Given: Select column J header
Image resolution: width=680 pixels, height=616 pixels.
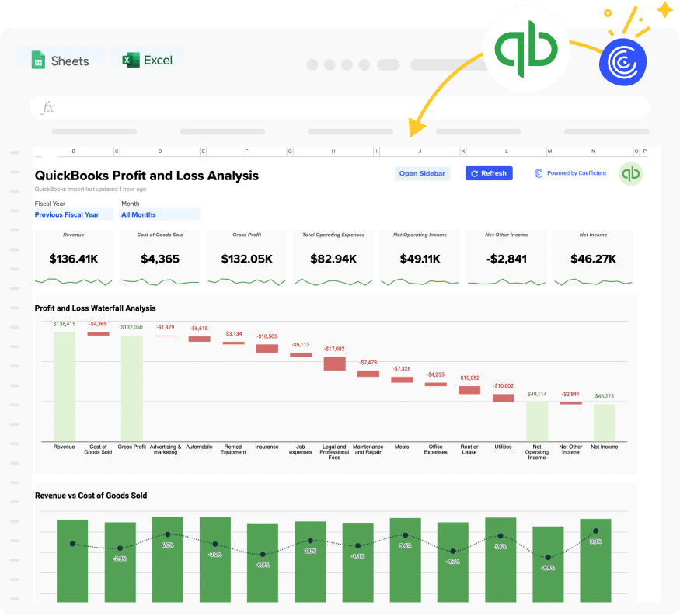Looking at the screenshot, I should [x=420, y=151].
